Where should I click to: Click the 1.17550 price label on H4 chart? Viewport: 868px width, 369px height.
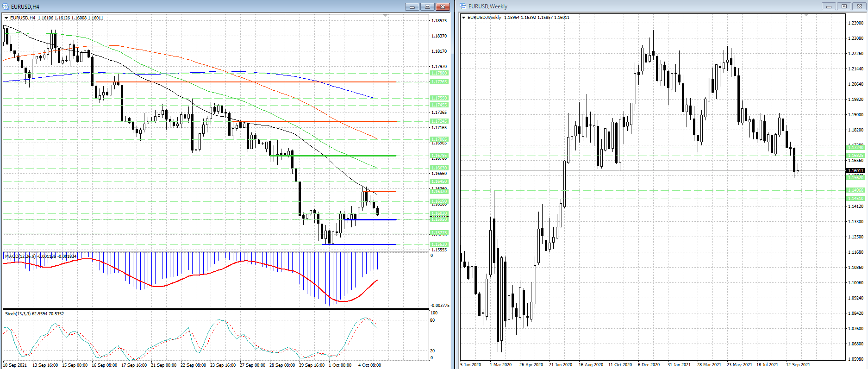pyautogui.click(x=439, y=98)
